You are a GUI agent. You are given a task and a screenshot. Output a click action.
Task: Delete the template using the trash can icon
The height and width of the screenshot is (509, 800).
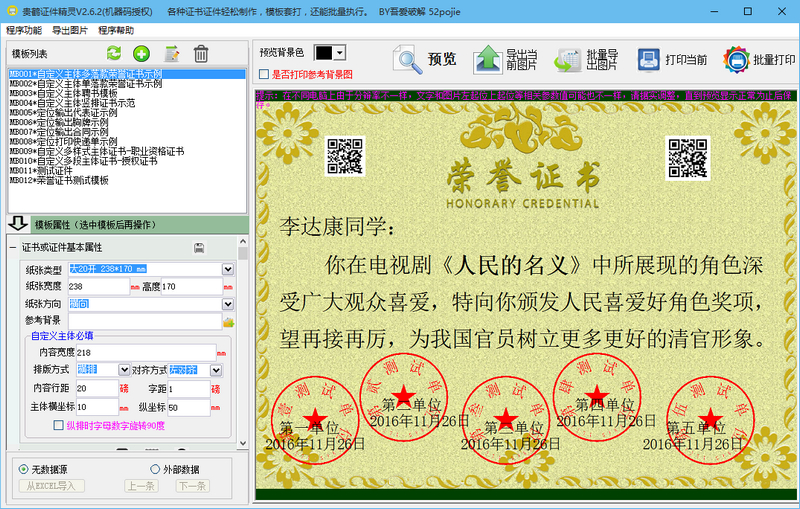pyautogui.click(x=201, y=53)
